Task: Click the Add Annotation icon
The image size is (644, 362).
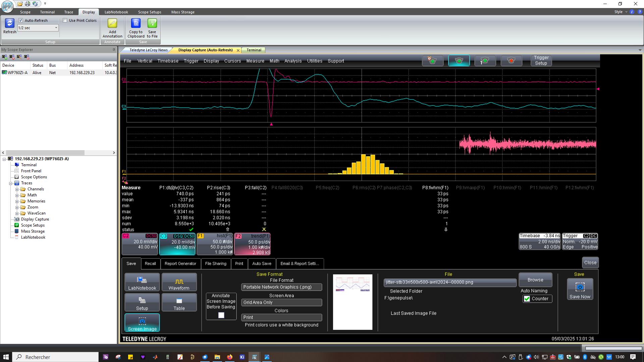Action: (112, 23)
